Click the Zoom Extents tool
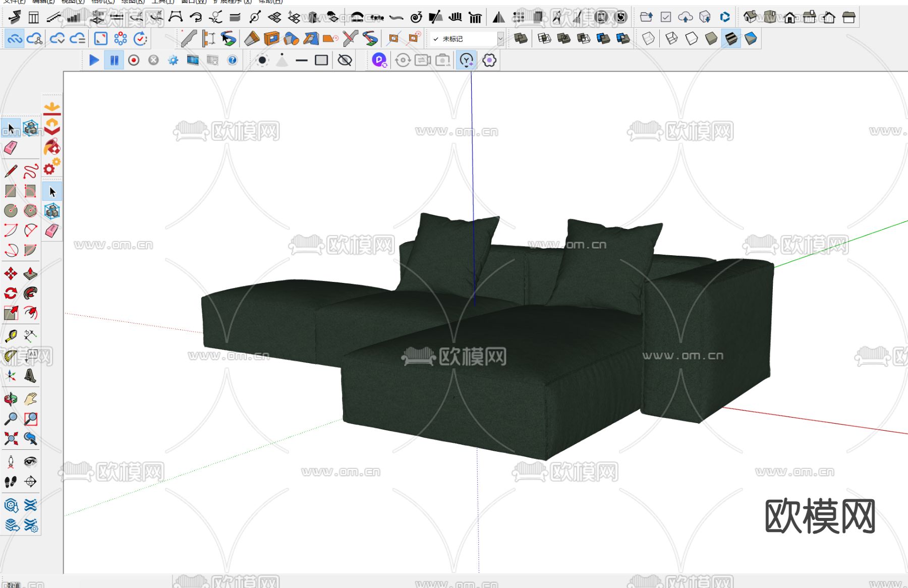 click(x=11, y=439)
